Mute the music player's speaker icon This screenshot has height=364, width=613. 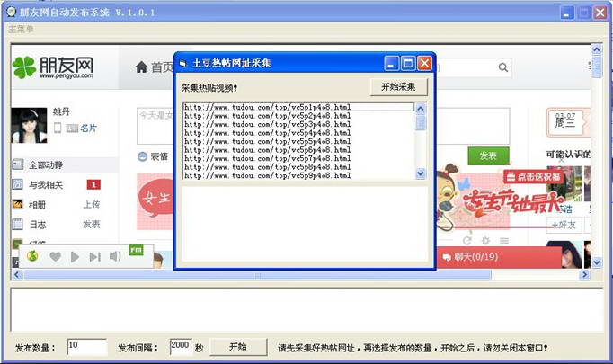(x=115, y=256)
